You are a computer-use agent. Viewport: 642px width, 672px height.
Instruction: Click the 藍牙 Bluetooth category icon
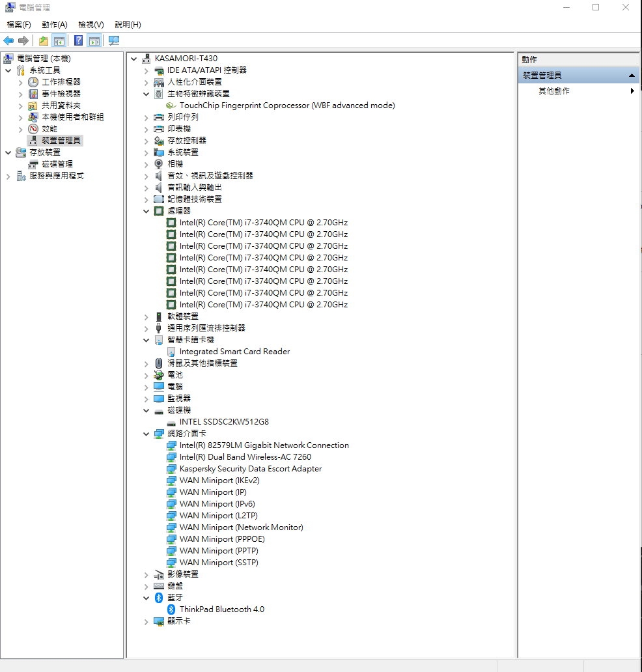pyautogui.click(x=159, y=597)
